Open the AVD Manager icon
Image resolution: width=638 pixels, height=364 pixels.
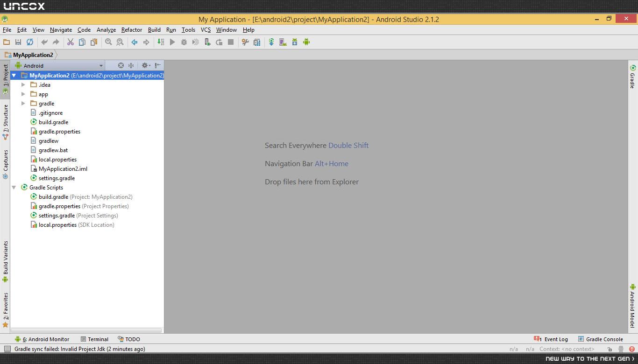[x=283, y=42]
